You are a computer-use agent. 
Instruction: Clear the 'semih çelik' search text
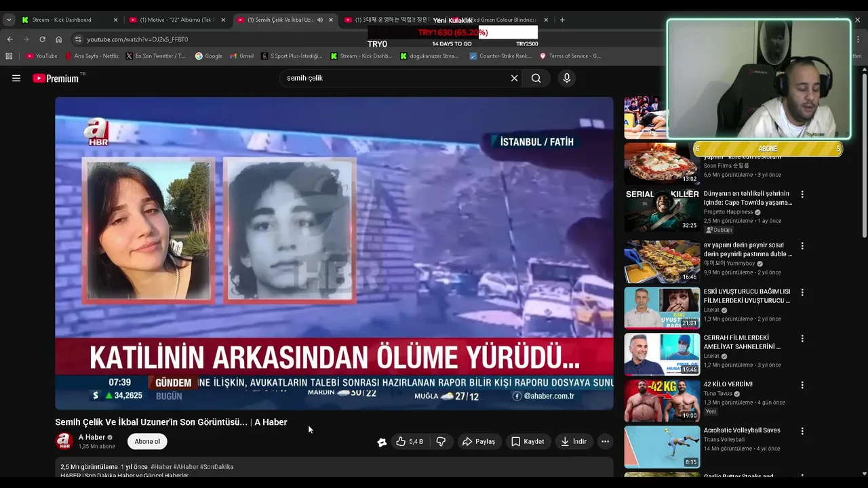[x=514, y=78]
